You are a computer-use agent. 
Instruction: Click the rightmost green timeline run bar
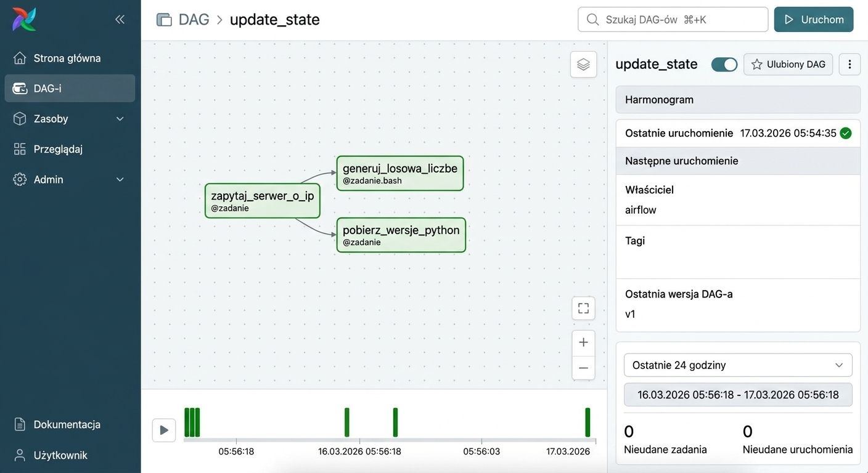588,422
